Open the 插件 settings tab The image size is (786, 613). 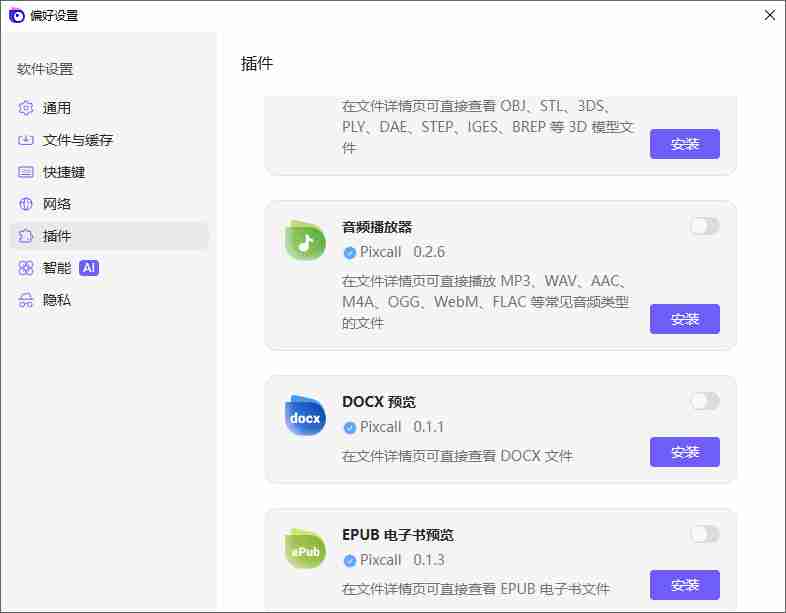tap(57, 236)
